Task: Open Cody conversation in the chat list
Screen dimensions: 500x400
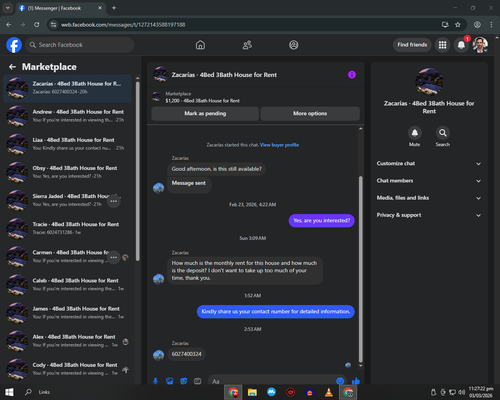Action: 68,369
